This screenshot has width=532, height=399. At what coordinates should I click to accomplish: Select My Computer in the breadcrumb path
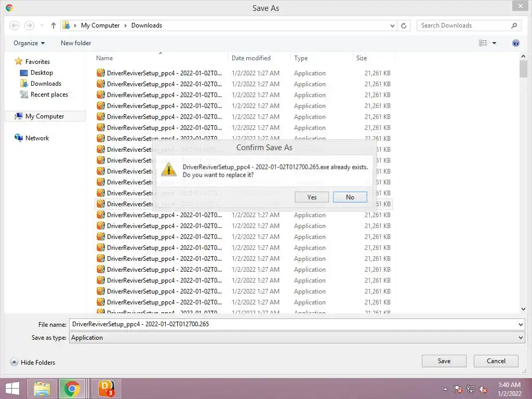(100, 25)
